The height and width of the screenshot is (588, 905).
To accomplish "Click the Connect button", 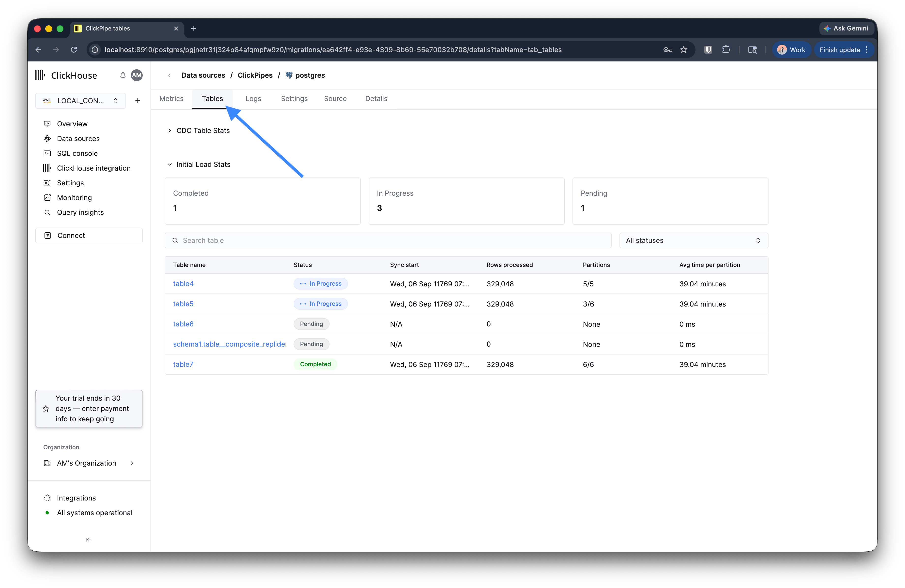I will tap(89, 236).
